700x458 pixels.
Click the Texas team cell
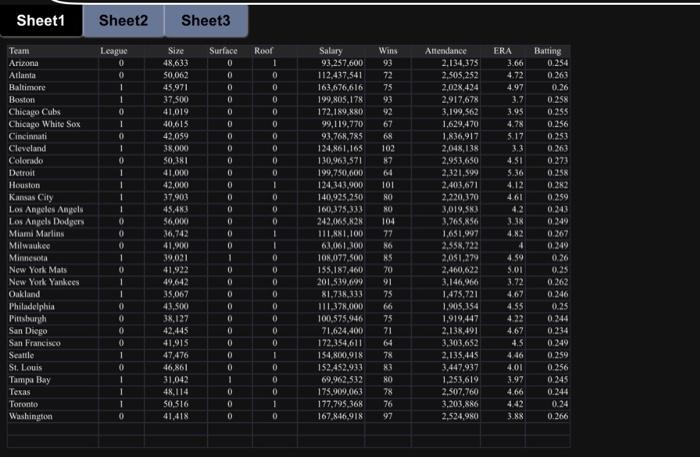tap(53, 391)
